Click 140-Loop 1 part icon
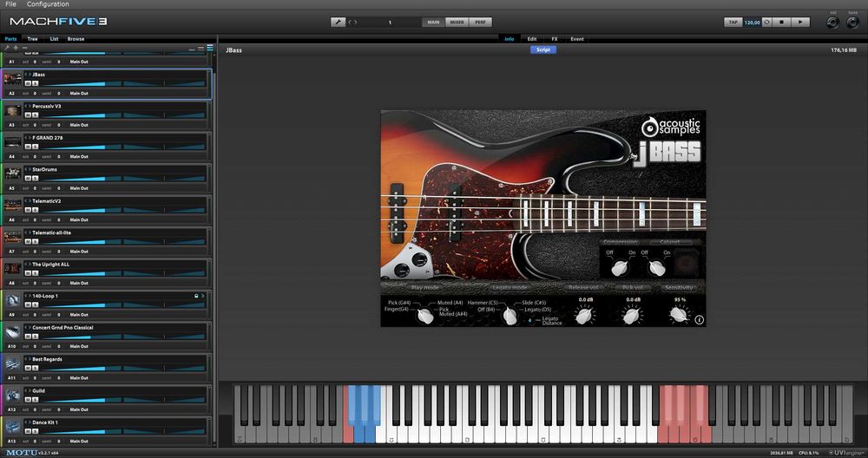The image size is (868, 458). 13,300
